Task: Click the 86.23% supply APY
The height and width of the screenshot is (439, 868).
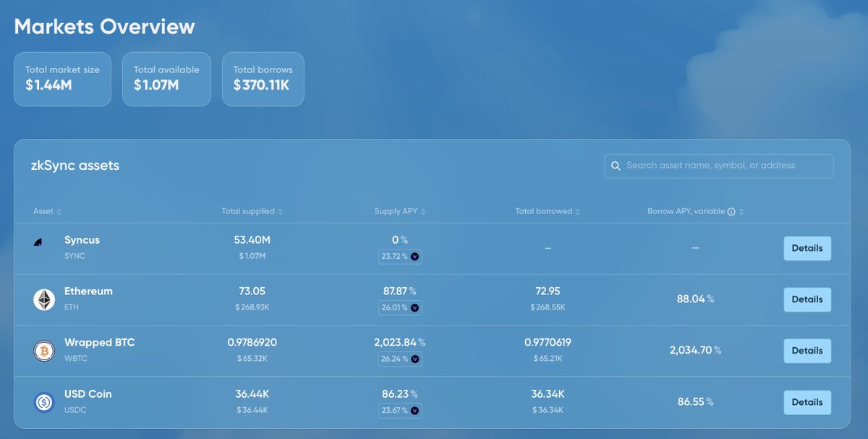Action: pos(400,394)
